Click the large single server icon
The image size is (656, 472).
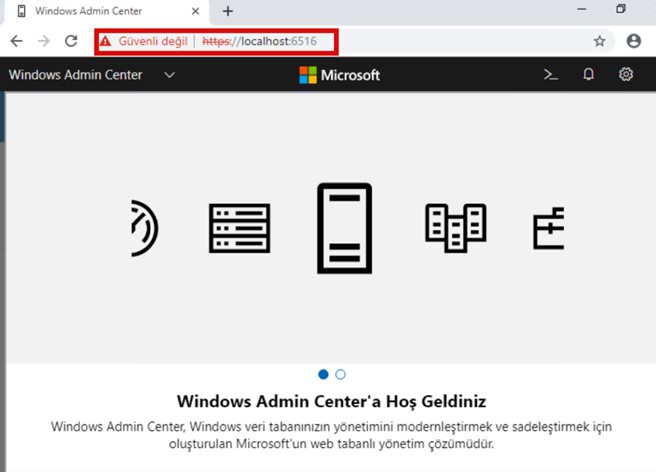click(x=344, y=228)
